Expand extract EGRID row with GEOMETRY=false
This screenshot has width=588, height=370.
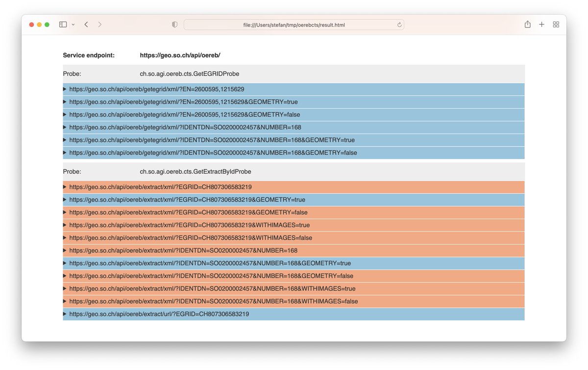(294, 213)
